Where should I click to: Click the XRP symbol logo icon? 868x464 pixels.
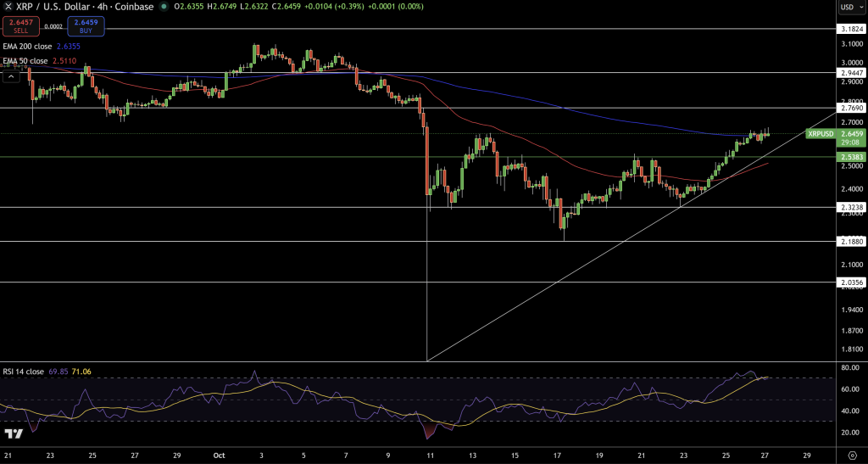[8, 8]
